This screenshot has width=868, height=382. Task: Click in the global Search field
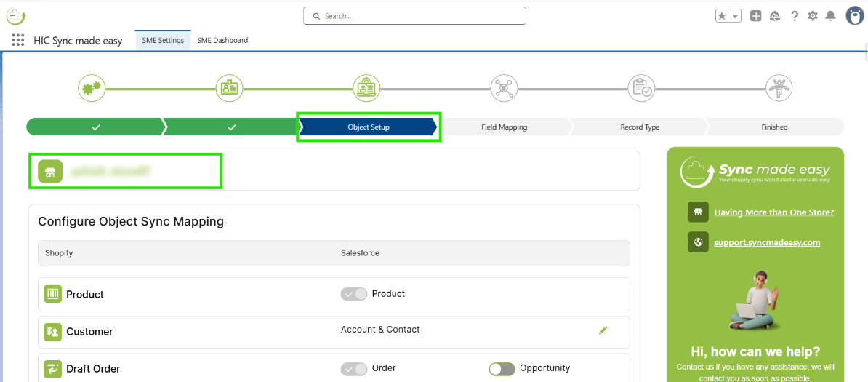pyautogui.click(x=414, y=16)
